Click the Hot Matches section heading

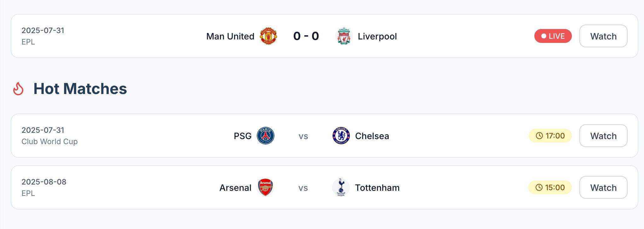(80, 89)
